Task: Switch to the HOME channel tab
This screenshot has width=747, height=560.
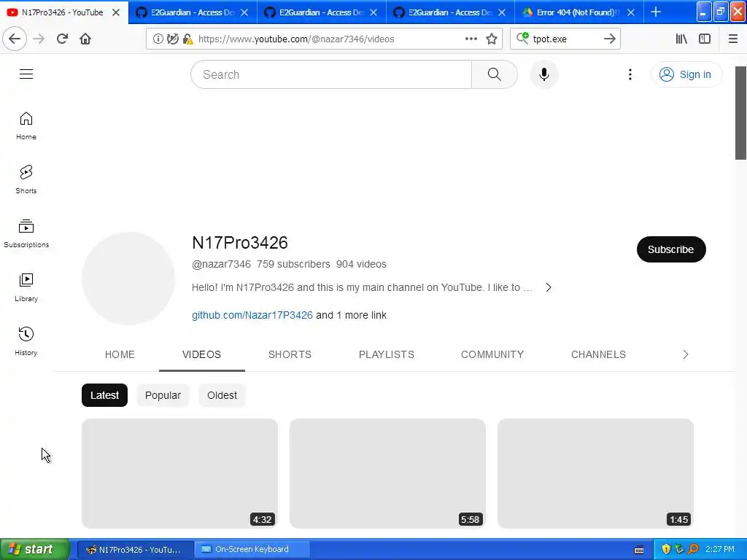Action: click(120, 354)
